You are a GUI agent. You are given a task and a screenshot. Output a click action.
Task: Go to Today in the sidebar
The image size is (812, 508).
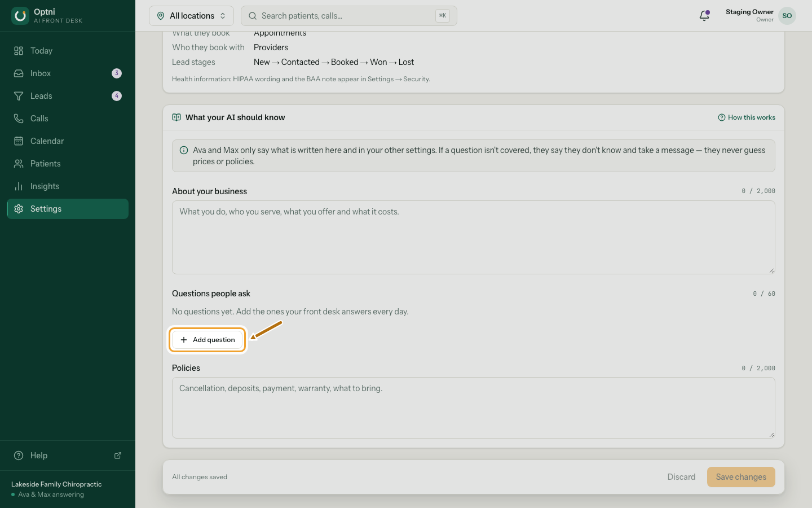68,51
